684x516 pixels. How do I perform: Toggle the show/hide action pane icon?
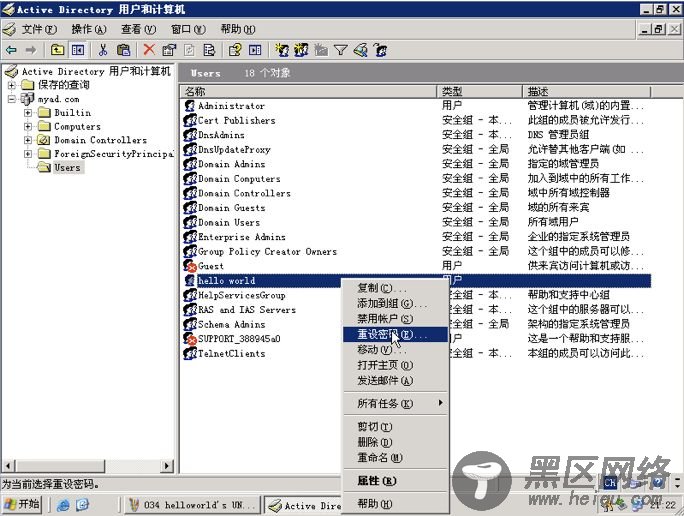pyautogui.click(x=255, y=50)
